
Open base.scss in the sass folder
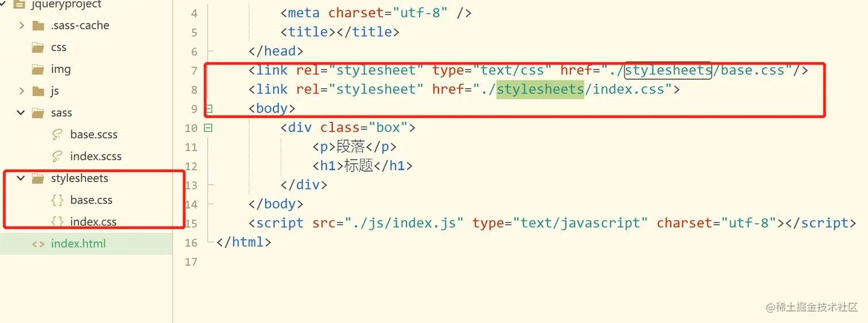(x=94, y=134)
